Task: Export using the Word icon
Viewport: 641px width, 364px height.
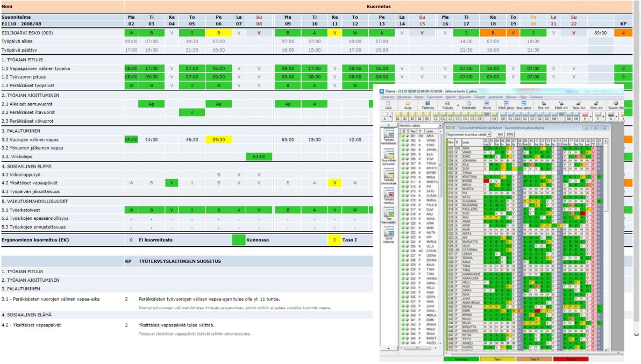Action: [487, 105]
